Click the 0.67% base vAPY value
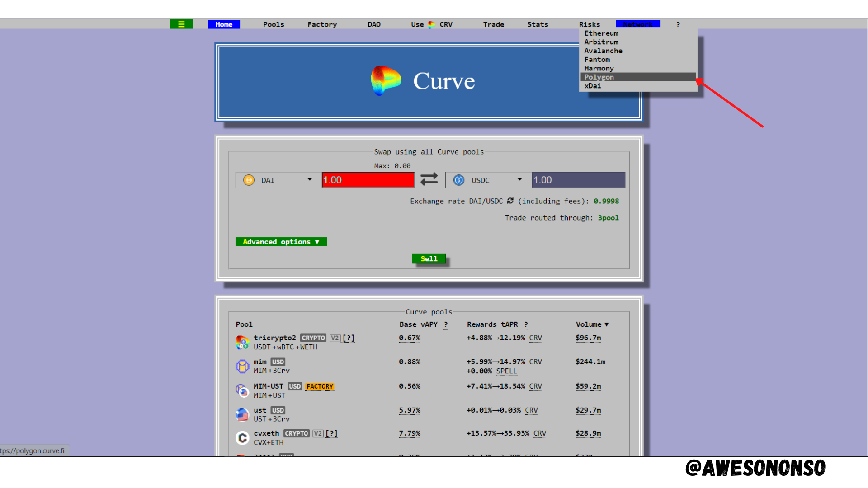Screen dimensions: 868x488 (x=410, y=338)
